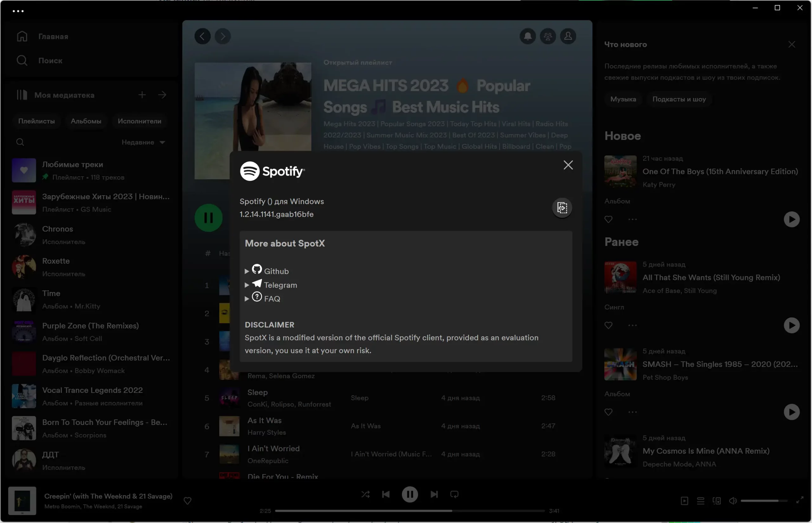The image size is (812, 523).
Task: Open the friend activity icon
Action: point(548,36)
